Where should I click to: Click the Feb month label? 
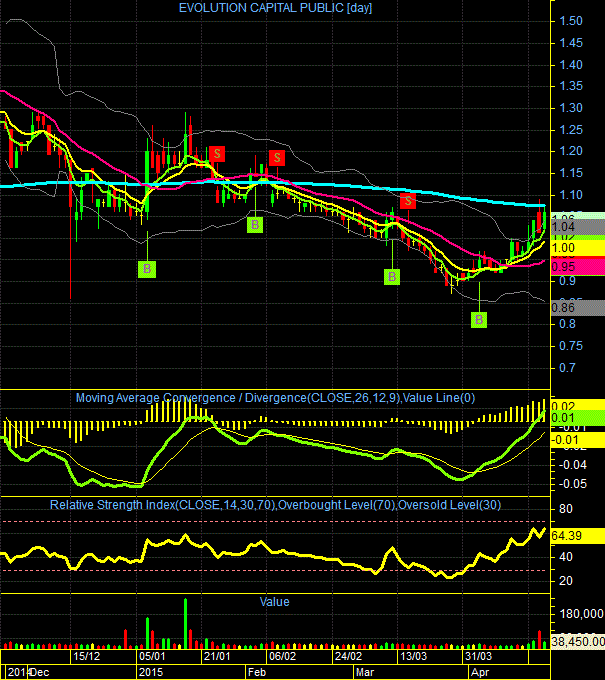click(x=257, y=672)
